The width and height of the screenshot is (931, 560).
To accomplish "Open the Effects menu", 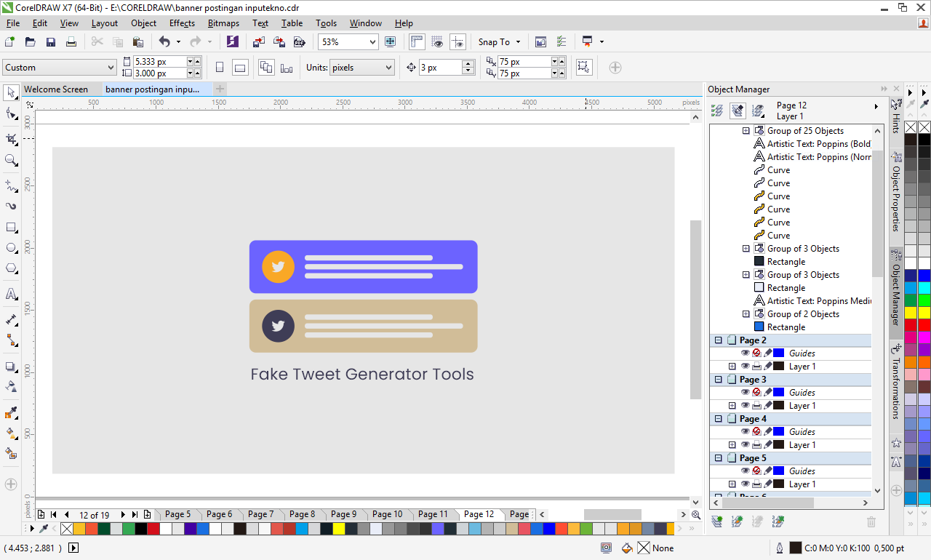I will pyautogui.click(x=182, y=23).
